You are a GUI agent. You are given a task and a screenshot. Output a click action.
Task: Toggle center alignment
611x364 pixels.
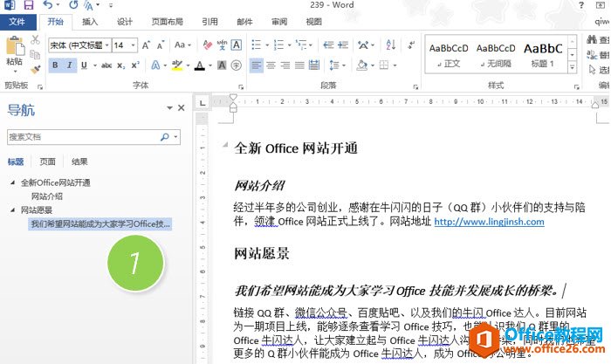(271, 65)
